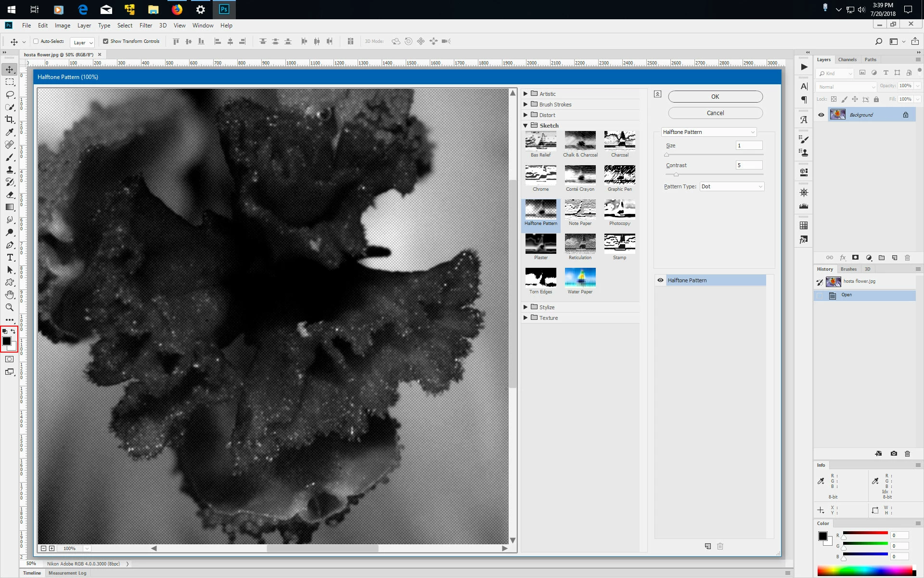Select the Lasso tool

(10, 94)
